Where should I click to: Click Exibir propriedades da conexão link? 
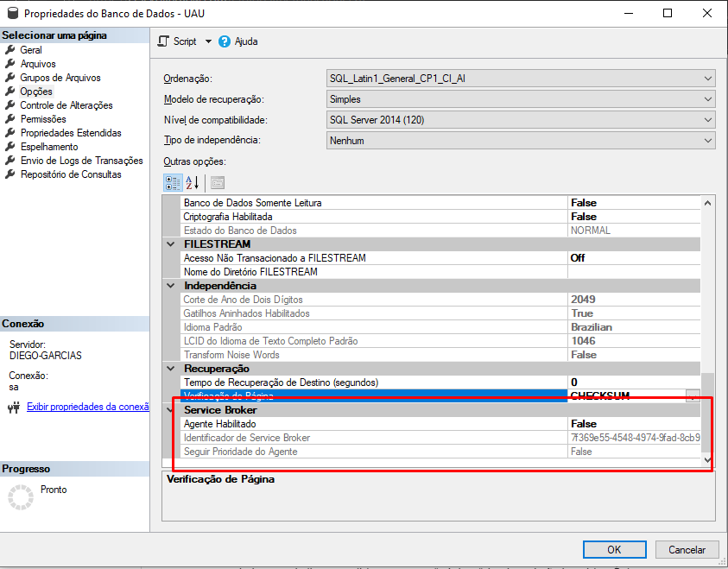click(x=88, y=407)
